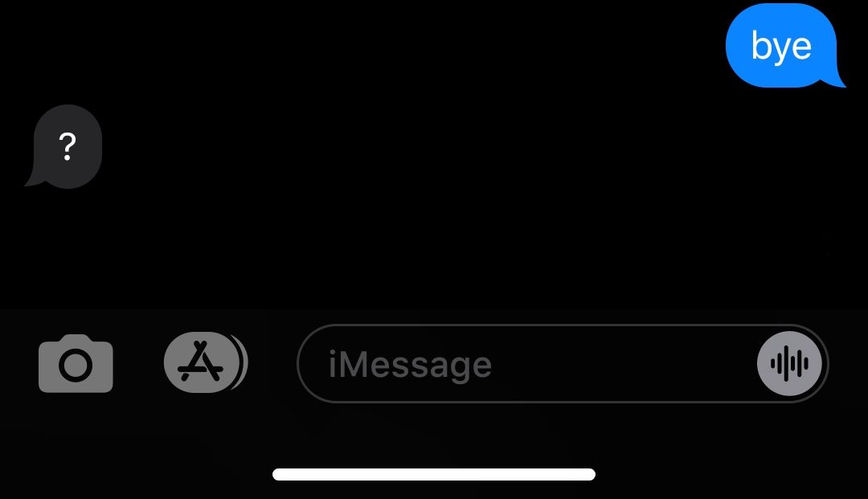Click the white bar at screen bottom
This screenshot has width=868, height=499.
(x=434, y=474)
